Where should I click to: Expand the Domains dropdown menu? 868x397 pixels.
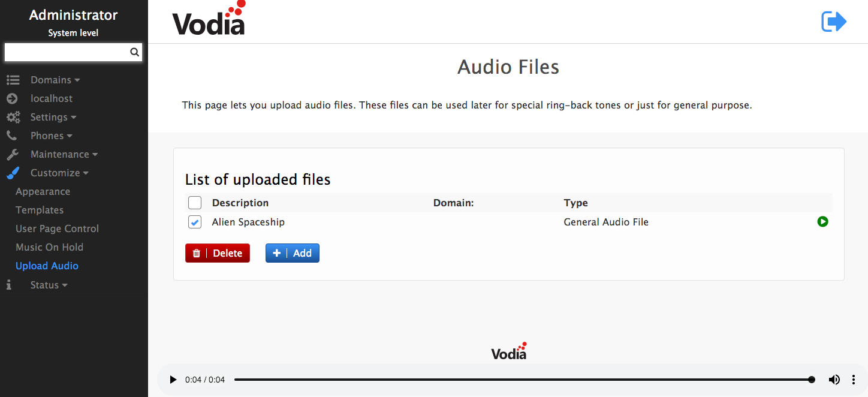55,80
